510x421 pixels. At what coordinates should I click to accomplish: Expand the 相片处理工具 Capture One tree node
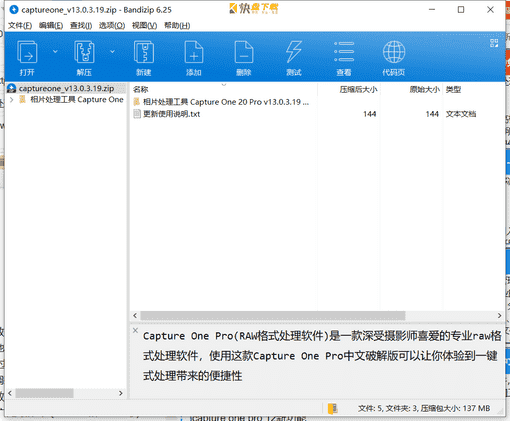point(12,99)
